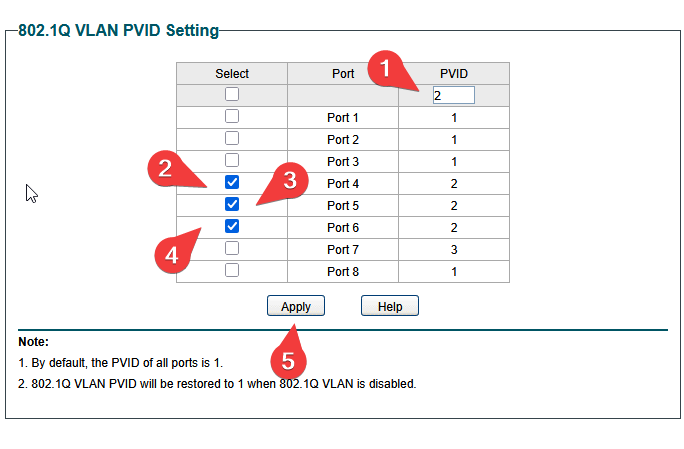The height and width of the screenshot is (449, 684).
Task: Click red annotation marker number 3
Action: [x=290, y=180]
